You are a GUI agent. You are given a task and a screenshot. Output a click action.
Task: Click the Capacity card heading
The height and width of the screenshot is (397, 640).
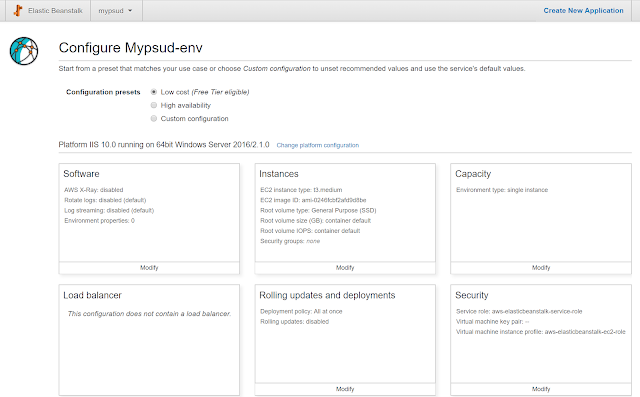tap(473, 174)
